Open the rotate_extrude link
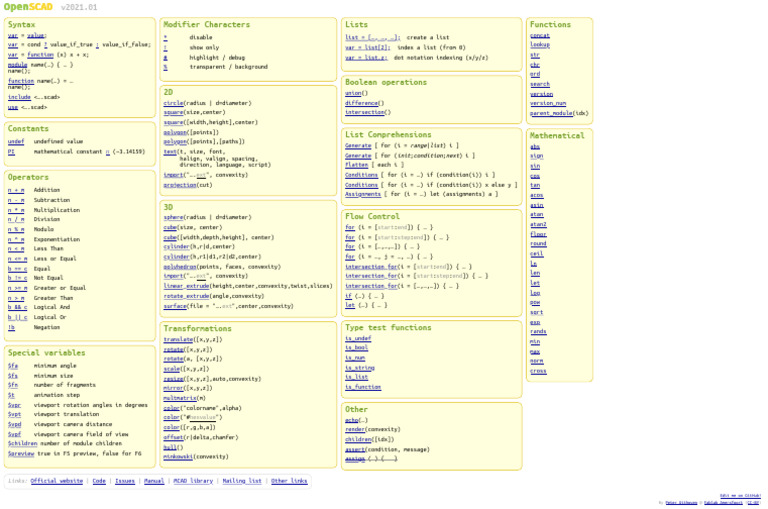768x509 pixels. click(186, 296)
